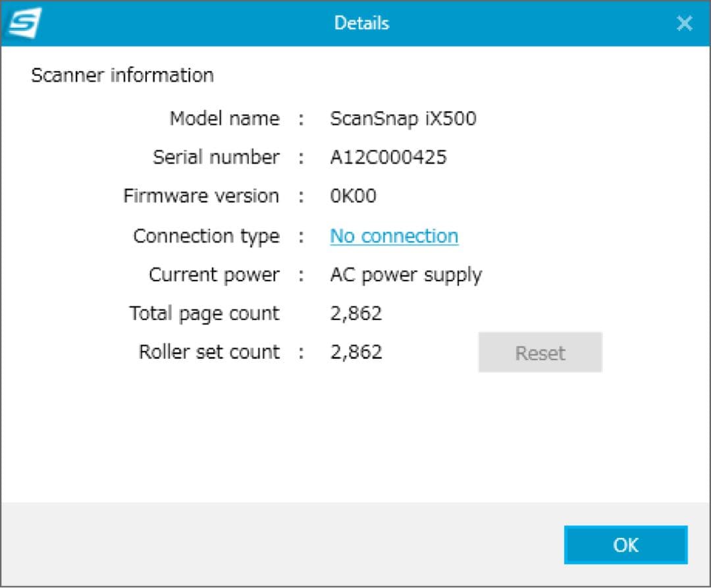Viewport: 711px width, 588px height.
Task: Click the Scanner information heading
Action: coord(122,75)
